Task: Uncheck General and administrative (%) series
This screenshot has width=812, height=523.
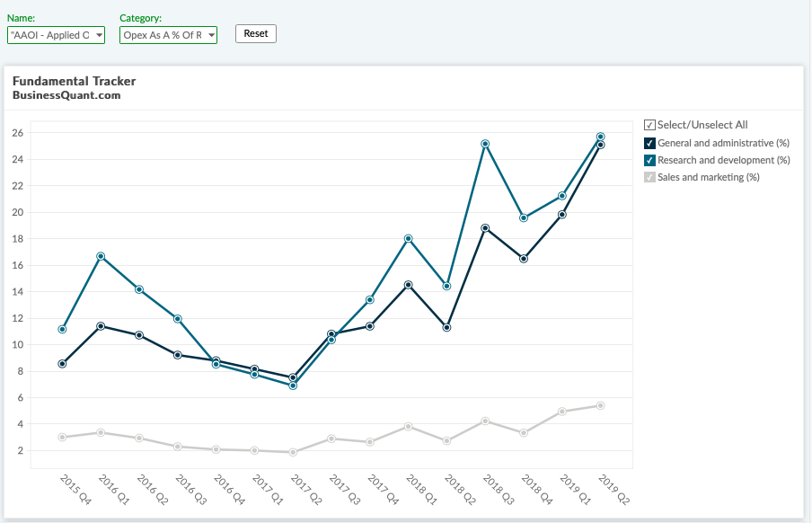Action: [x=650, y=143]
